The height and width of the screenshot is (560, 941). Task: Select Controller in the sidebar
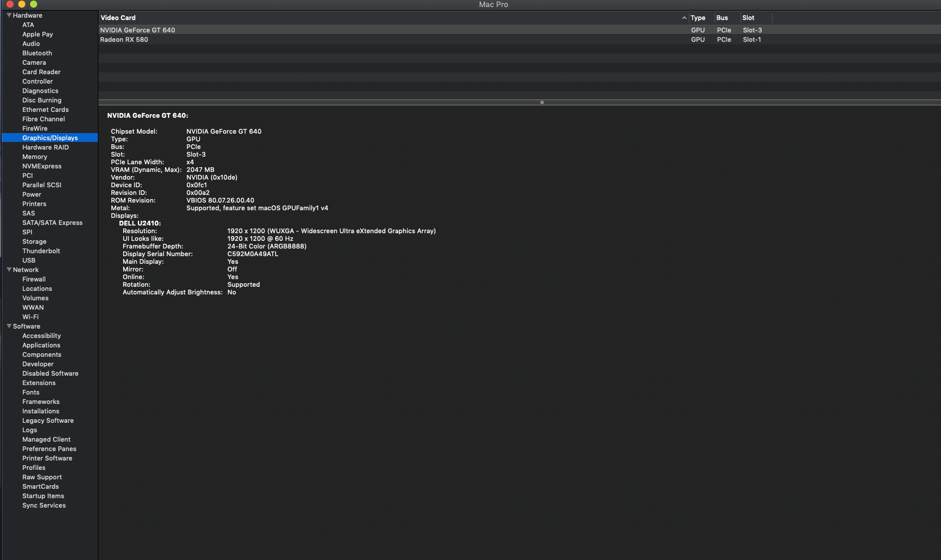click(x=38, y=81)
